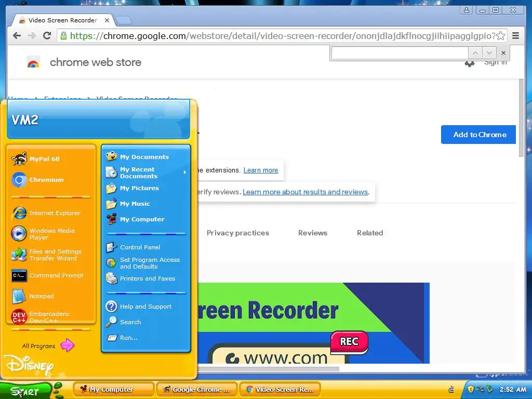Launch Notepad from Start menu

pos(51,296)
